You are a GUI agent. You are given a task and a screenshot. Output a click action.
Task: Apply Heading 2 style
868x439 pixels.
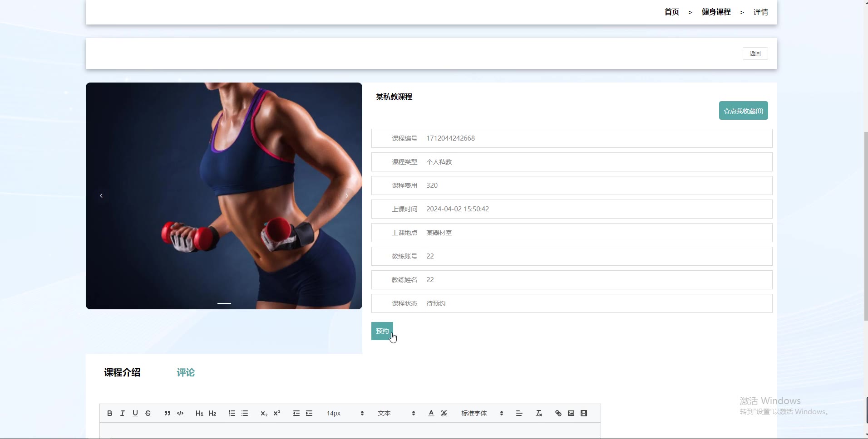pyautogui.click(x=212, y=413)
